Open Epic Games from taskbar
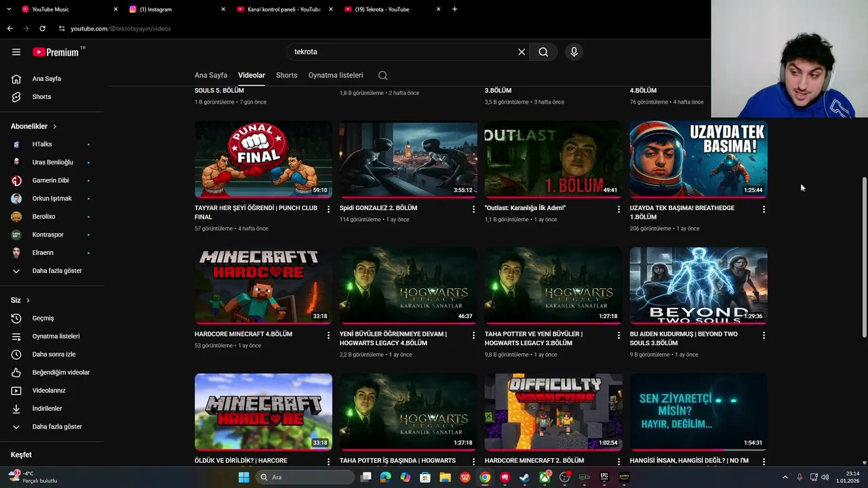The height and width of the screenshot is (488, 868). click(x=604, y=477)
